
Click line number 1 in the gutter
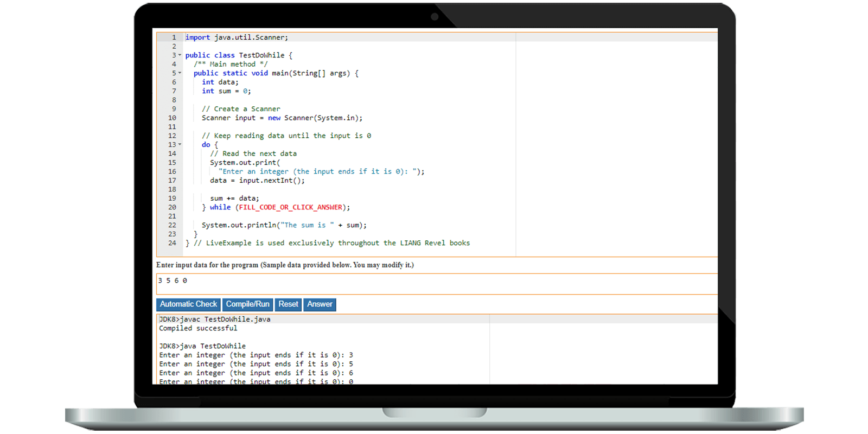point(174,37)
